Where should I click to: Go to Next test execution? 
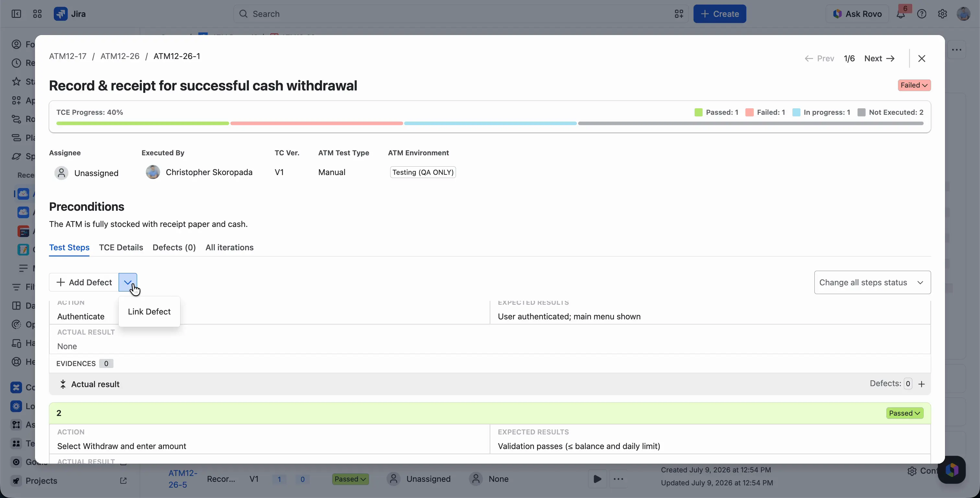(x=879, y=59)
